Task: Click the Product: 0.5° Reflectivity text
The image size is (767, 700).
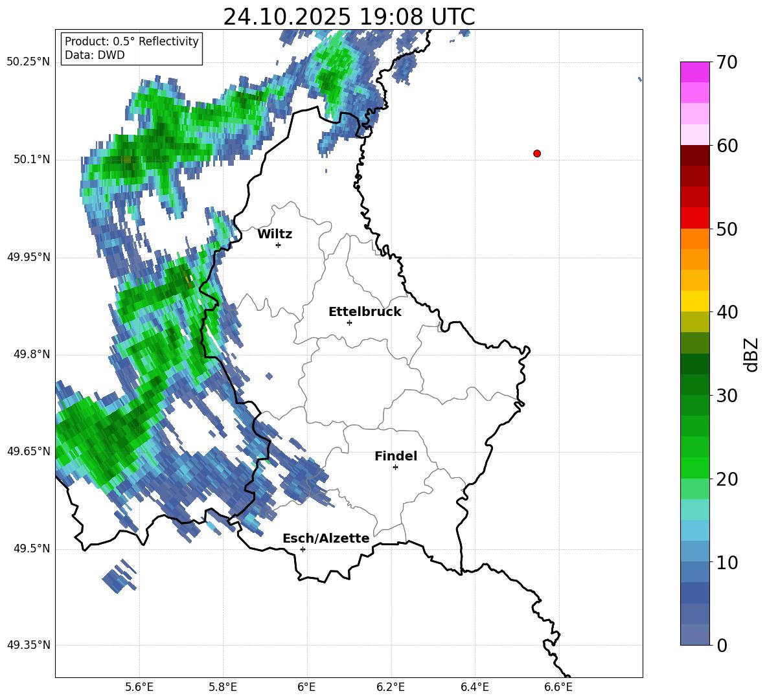Action: pyautogui.click(x=132, y=41)
